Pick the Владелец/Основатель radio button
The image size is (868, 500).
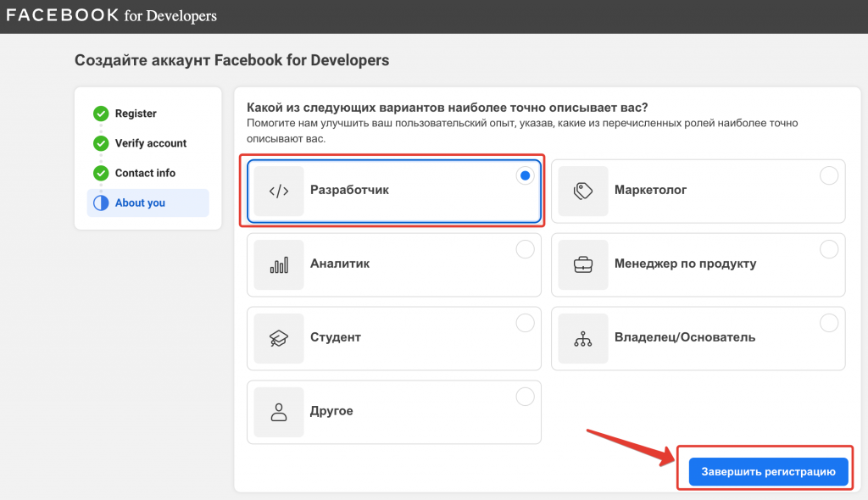pyautogui.click(x=829, y=323)
